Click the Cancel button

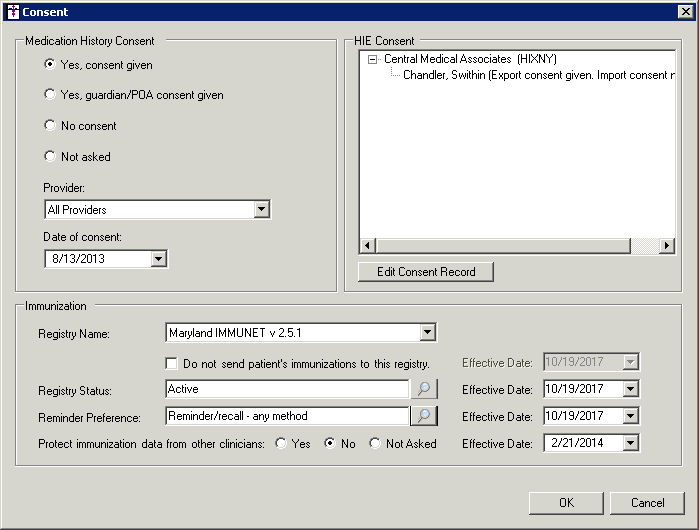click(648, 502)
